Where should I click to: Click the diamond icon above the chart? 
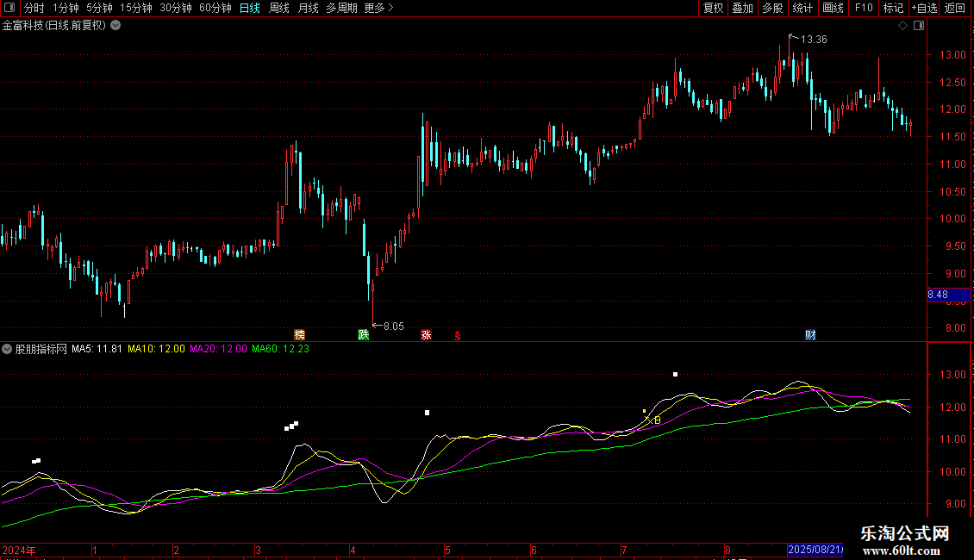click(902, 25)
